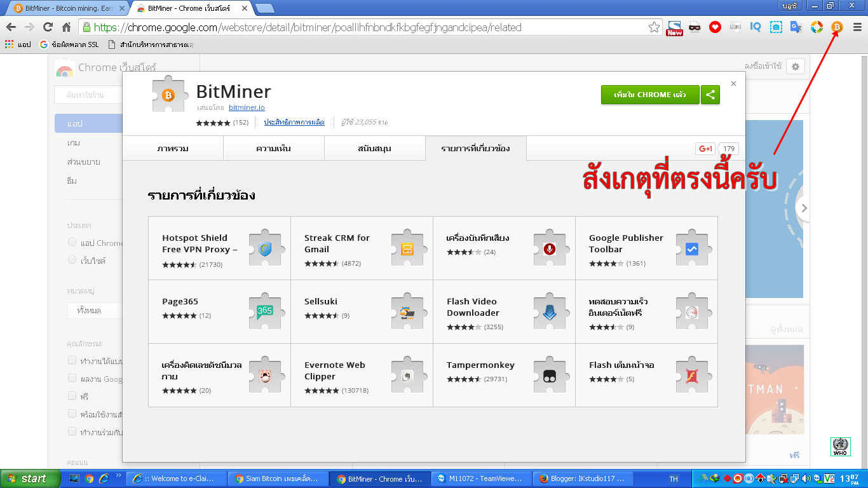
Task: Check the ทำงานได้แบบ offline feature checkbox
Action: (x=72, y=361)
